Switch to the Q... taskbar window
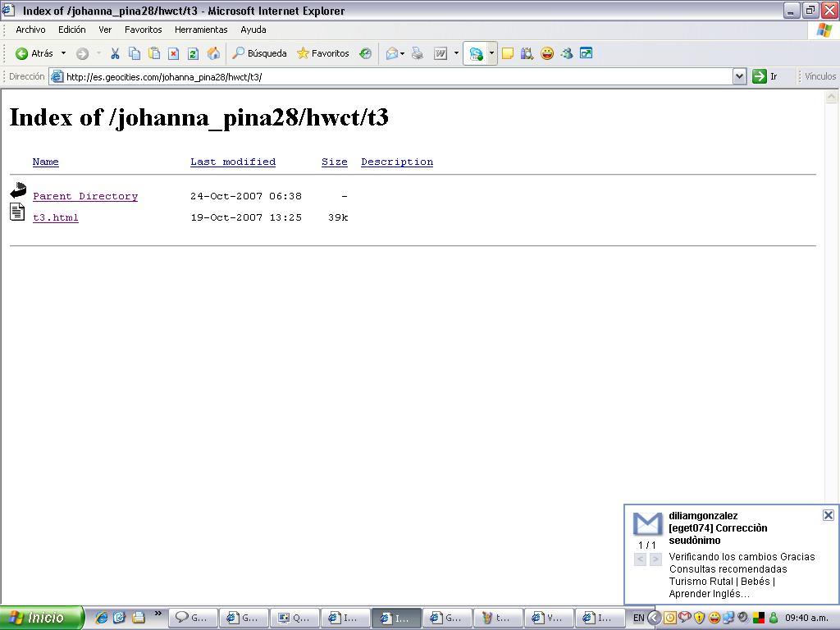 (294, 619)
